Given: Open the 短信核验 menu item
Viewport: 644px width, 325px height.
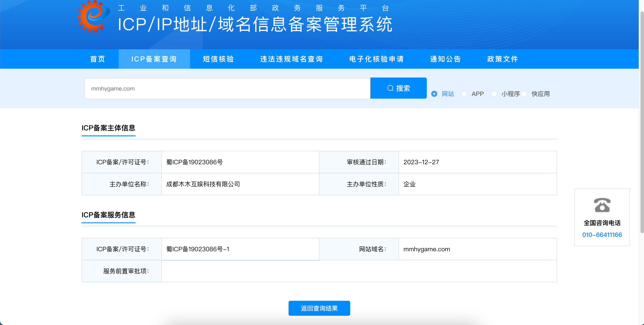Looking at the screenshot, I should click(x=218, y=59).
